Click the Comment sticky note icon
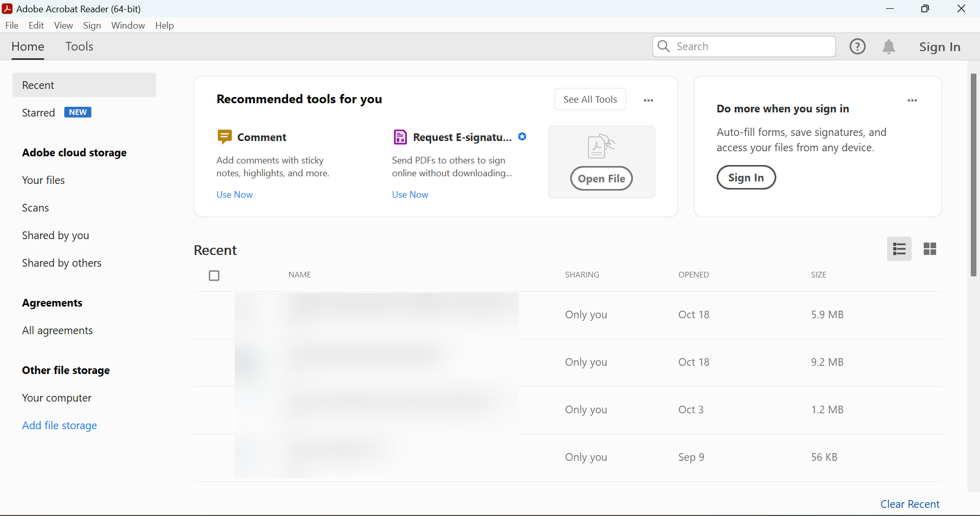 pos(225,137)
